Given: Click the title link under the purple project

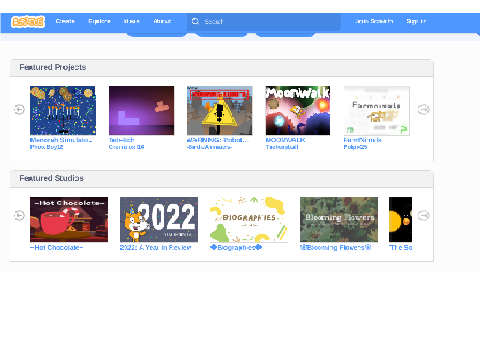Looking at the screenshot, I should pyautogui.click(x=122, y=140).
